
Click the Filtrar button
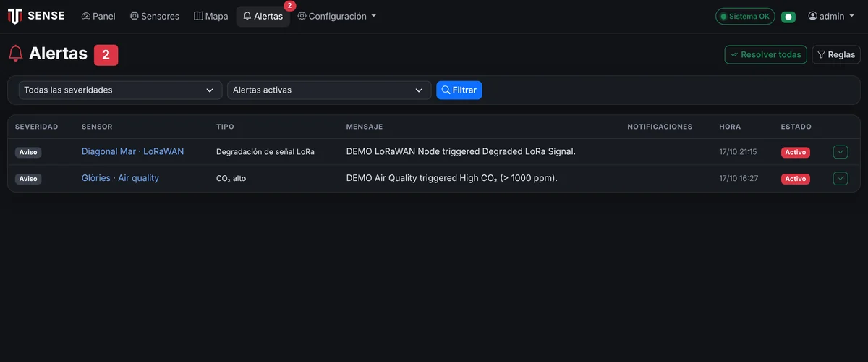459,90
